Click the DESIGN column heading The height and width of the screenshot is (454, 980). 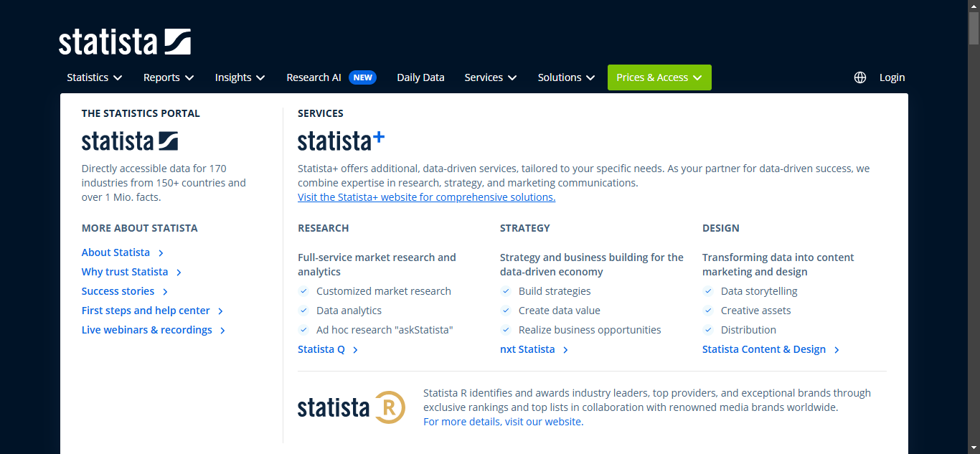pyautogui.click(x=721, y=228)
